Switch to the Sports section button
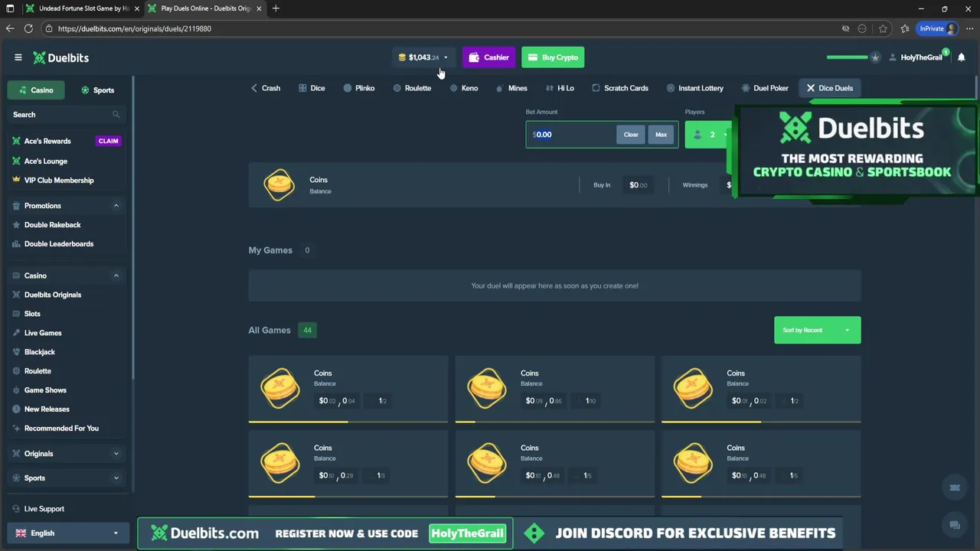980x551 pixels. [x=98, y=90]
